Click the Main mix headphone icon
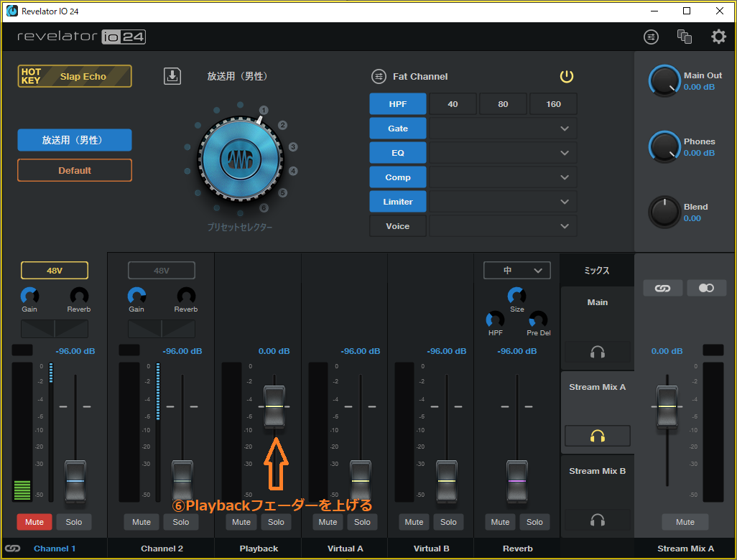Screen dimensions: 737x560 coord(598,352)
